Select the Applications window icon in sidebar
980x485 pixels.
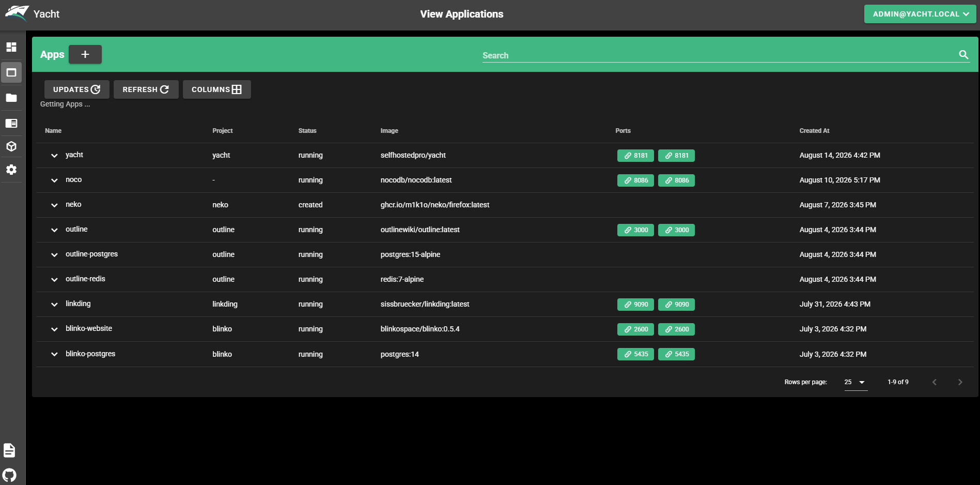click(x=11, y=72)
